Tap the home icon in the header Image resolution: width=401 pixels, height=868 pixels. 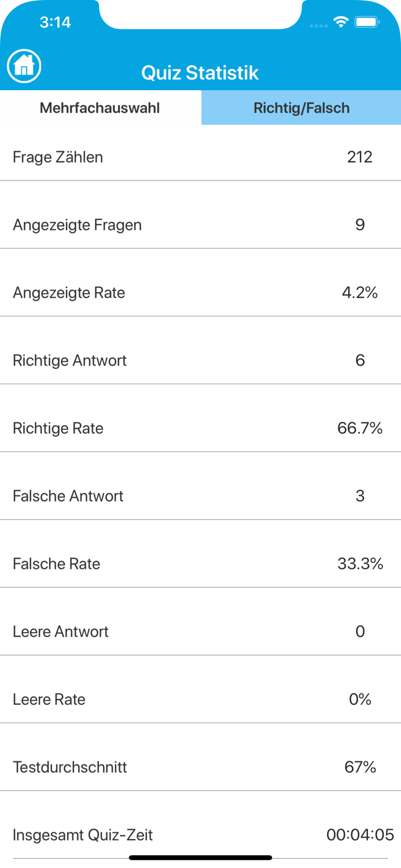(23, 65)
